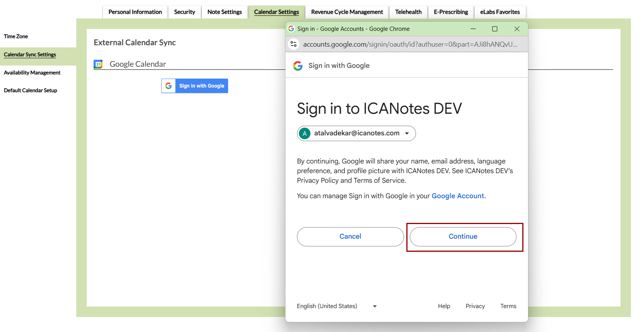The height and width of the screenshot is (332, 644).
Task: Open the Telehealth tab
Action: click(x=408, y=12)
